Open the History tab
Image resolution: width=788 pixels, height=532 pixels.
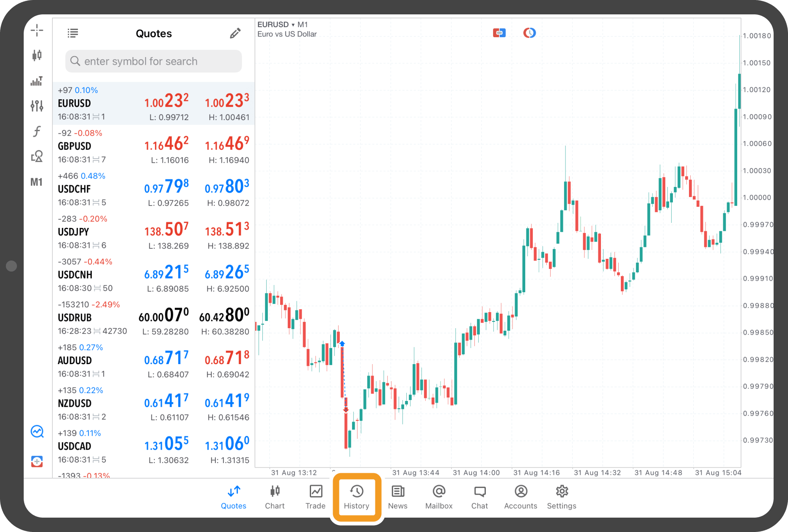(356, 497)
